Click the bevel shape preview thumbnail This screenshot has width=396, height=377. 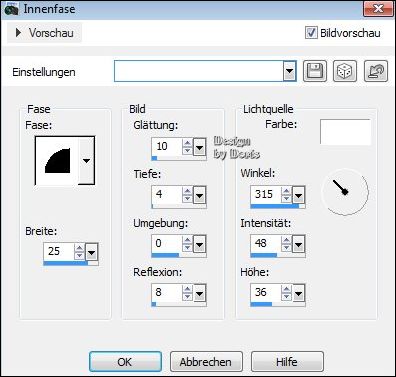(x=57, y=161)
